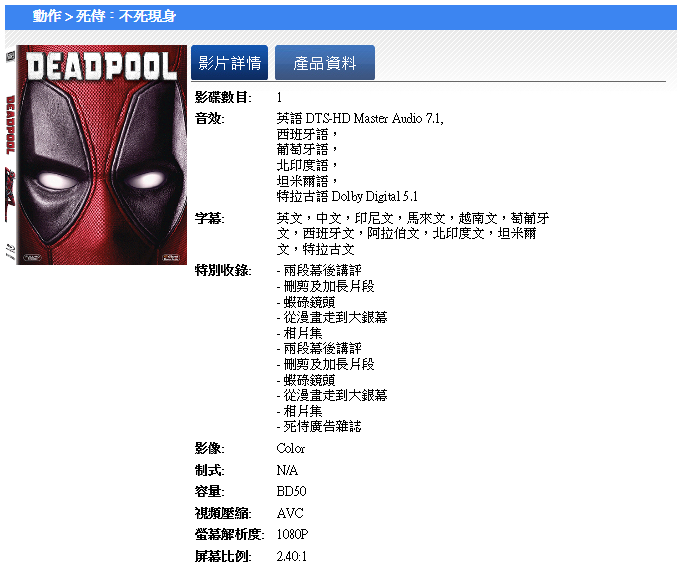Select the first 刪剪及加長片段 entry
Image resolution: width=677 pixels, height=588 pixels.
[x=326, y=286]
